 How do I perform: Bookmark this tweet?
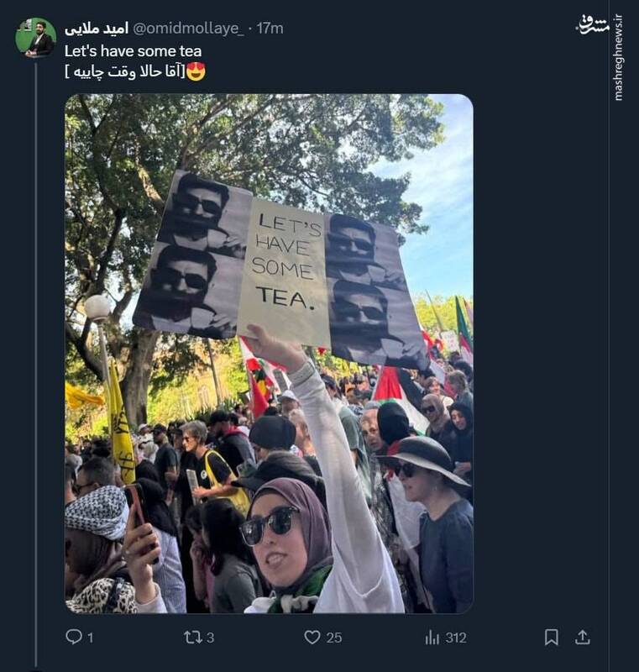pyautogui.click(x=551, y=638)
